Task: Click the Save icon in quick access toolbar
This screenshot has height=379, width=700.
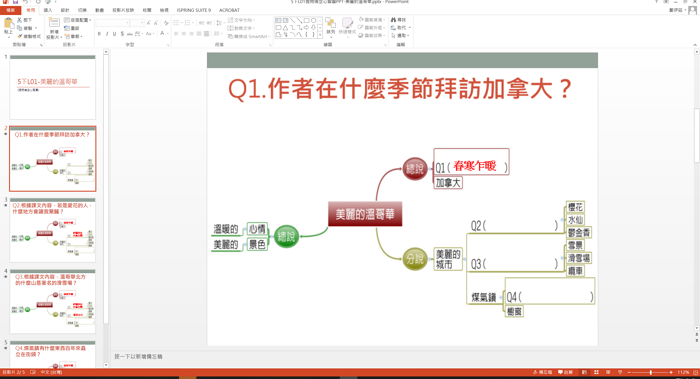Action: pos(15,2)
